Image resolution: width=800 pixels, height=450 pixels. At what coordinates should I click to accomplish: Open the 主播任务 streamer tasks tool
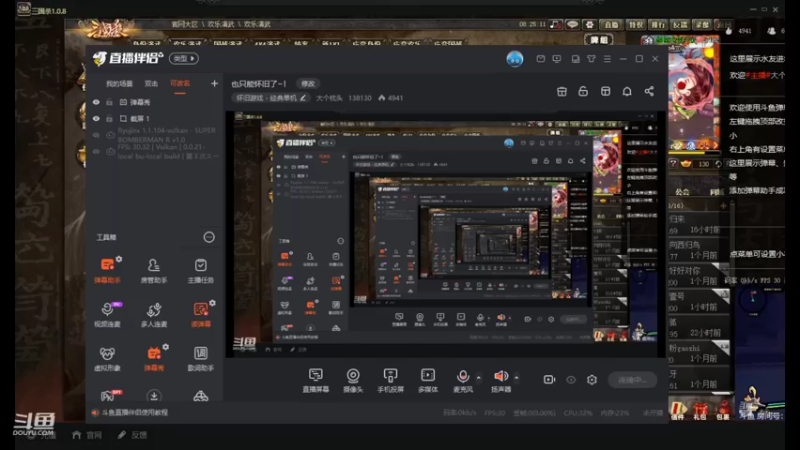(201, 270)
